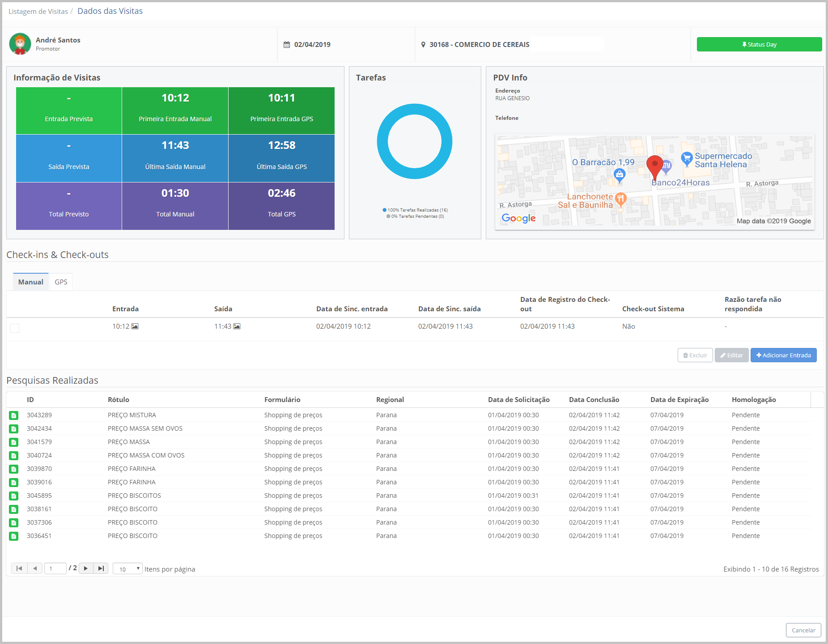Select the check-in row checkbox
828x644 pixels.
[15, 328]
